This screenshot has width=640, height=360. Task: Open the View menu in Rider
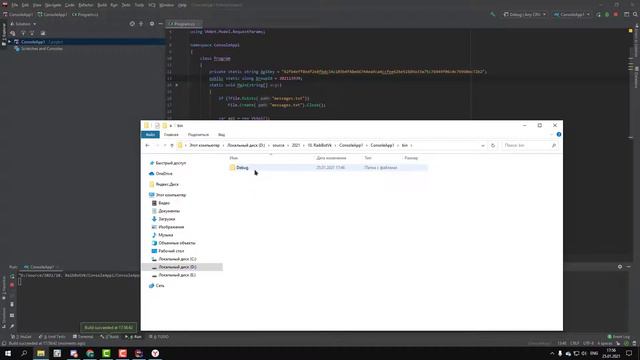37,5
